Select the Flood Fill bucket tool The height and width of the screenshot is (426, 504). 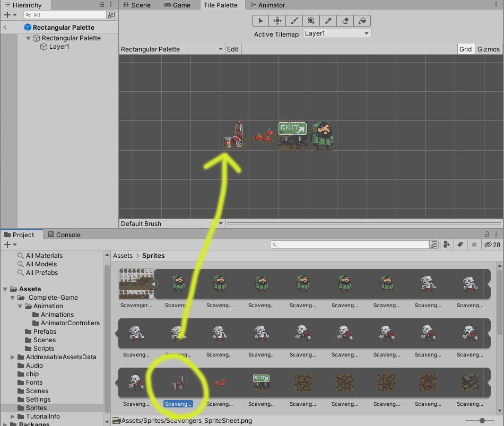[362, 21]
